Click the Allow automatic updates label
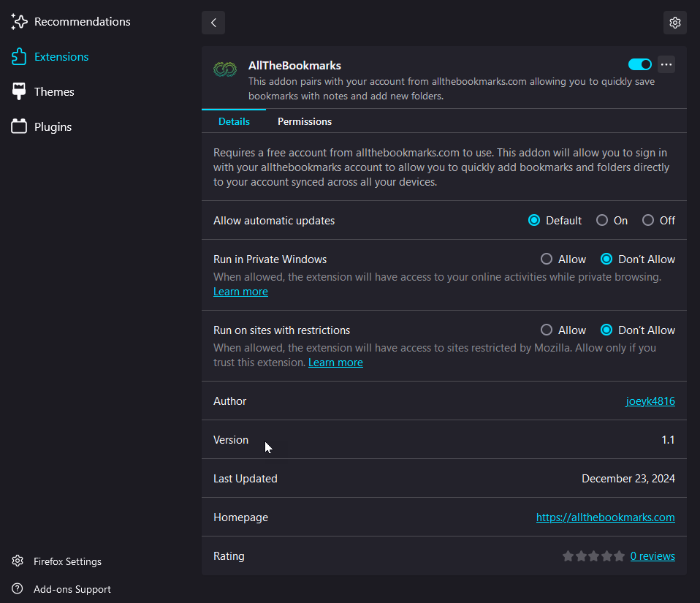Screen dimensions: 700x603 point(274,221)
